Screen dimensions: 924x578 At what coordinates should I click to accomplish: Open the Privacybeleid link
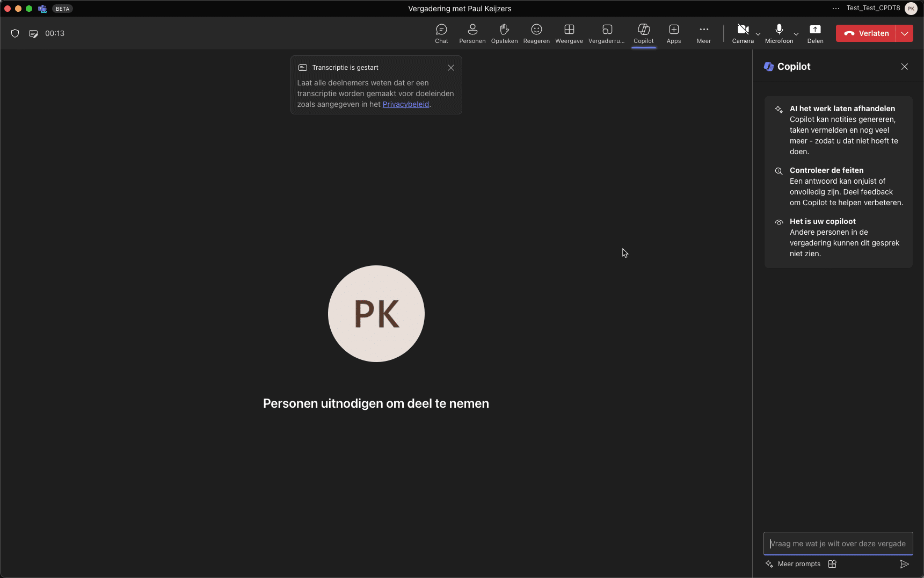[x=405, y=104]
